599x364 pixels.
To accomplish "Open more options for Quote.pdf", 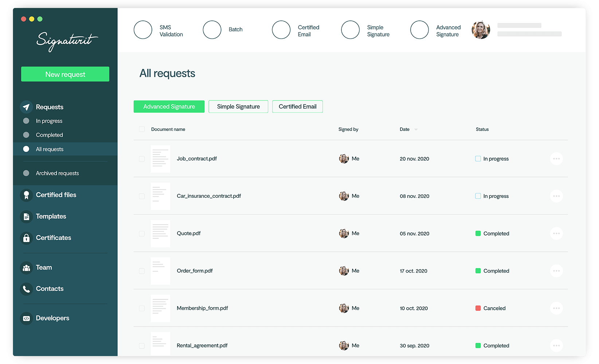I will click(556, 233).
